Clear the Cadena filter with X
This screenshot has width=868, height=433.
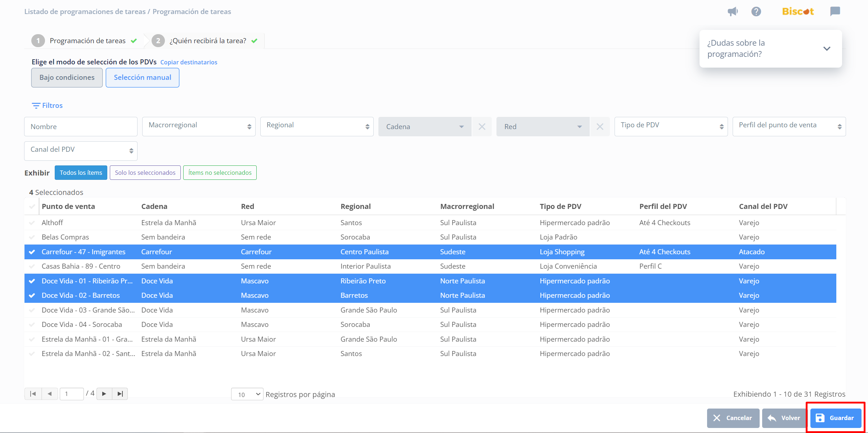(x=482, y=127)
